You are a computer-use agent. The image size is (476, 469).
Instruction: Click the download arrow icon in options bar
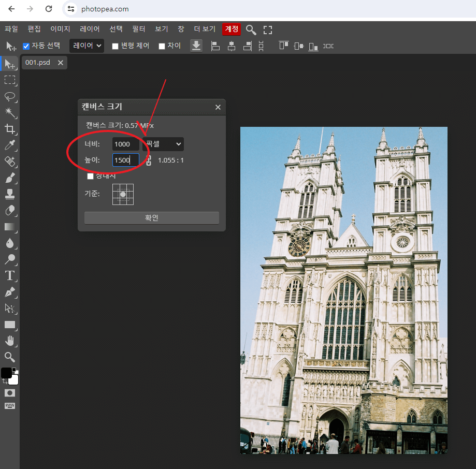pyautogui.click(x=196, y=46)
